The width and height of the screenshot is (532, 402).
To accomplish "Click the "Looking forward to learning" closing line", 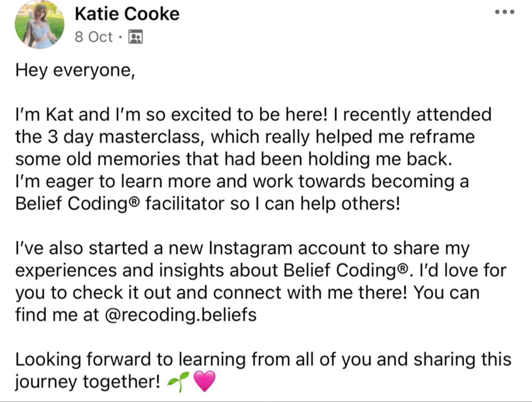I will pos(263,359).
